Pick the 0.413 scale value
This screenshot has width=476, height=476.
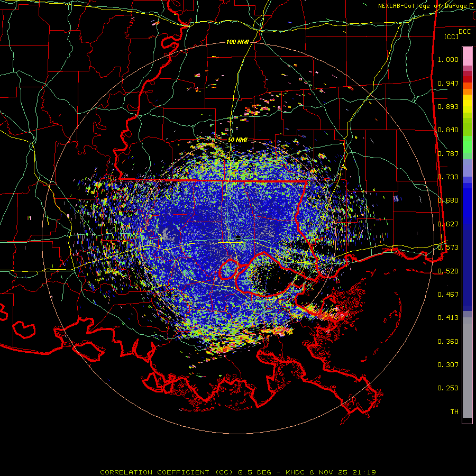[x=448, y=318]
